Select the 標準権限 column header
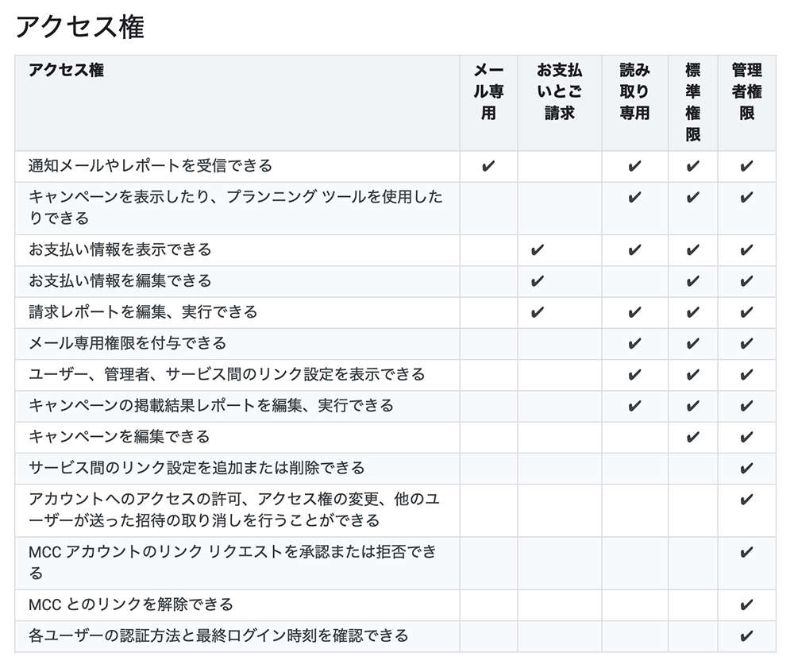Image resolution: width=794 pixels, height=672 pixels. click(x=692, y=102)
